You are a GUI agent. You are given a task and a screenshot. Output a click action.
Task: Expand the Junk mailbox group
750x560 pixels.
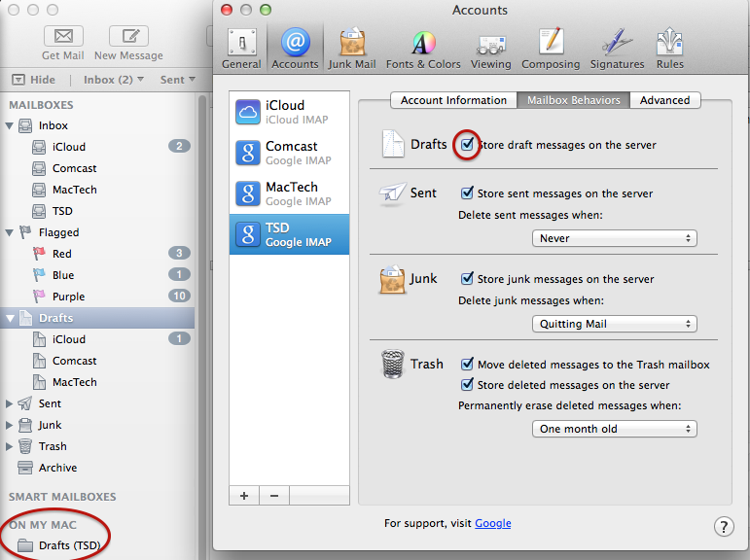pyautogui.click(x=9, y=425)
